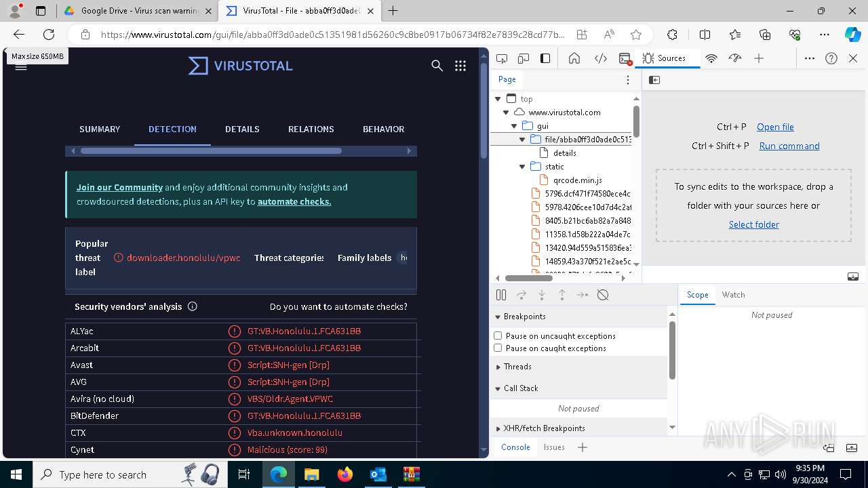Image resolution: width=868 pixels, height=488 pixels.
Task: Click Select folder link
Action: (754, 224)
